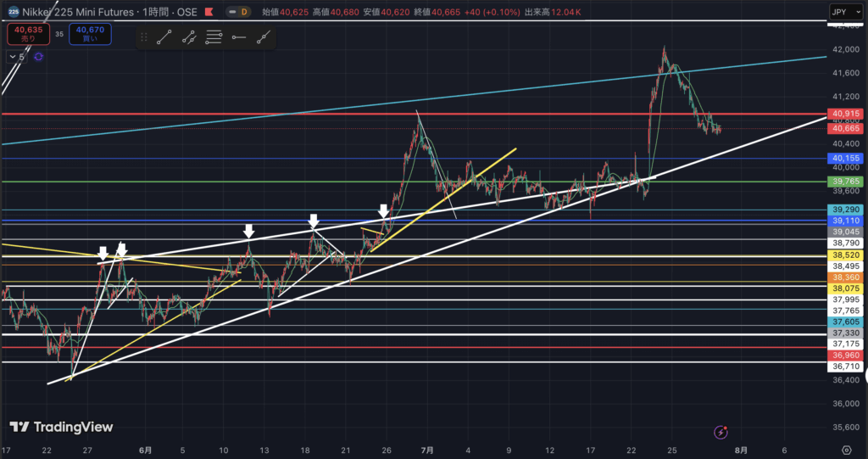Click the cyan 37,605 price line label
This screenshot has width=868, height=459.
[845, 322]
